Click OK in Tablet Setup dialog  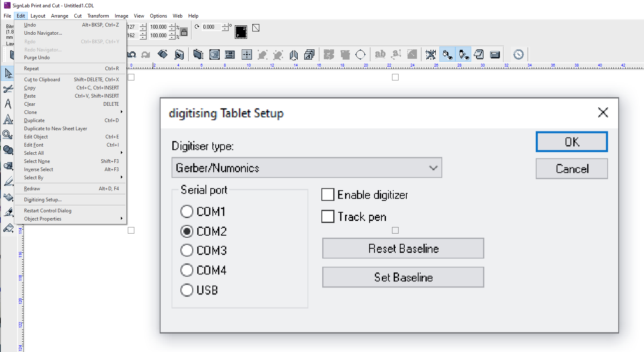point(572,142)
